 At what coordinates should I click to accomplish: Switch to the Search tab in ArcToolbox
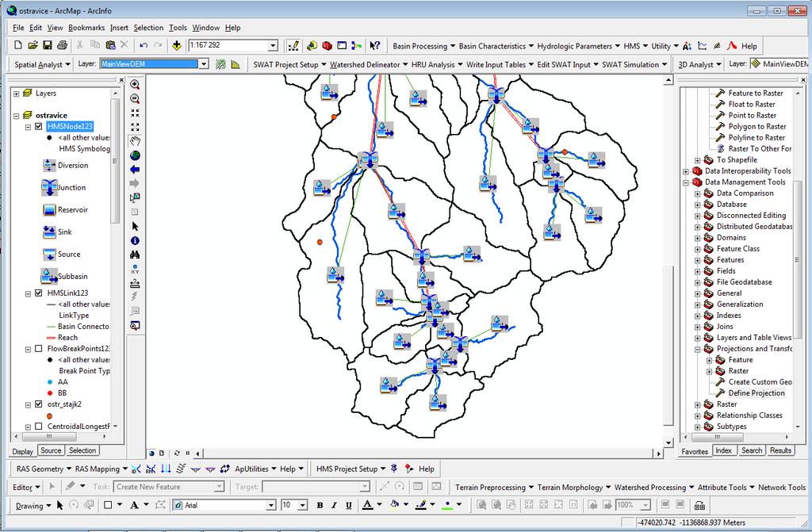pyautogui.click(x=752, y=450)
